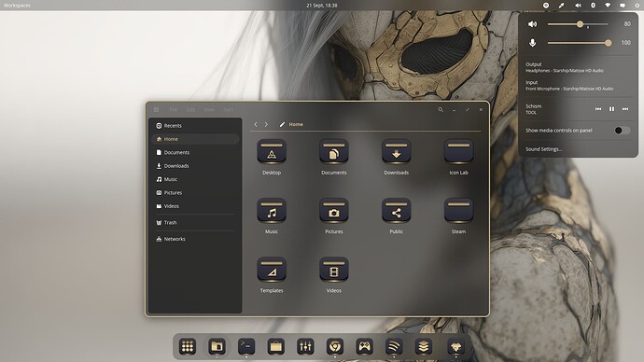Select Home in the sidebar
644x362 pixels.
[195, 139]
